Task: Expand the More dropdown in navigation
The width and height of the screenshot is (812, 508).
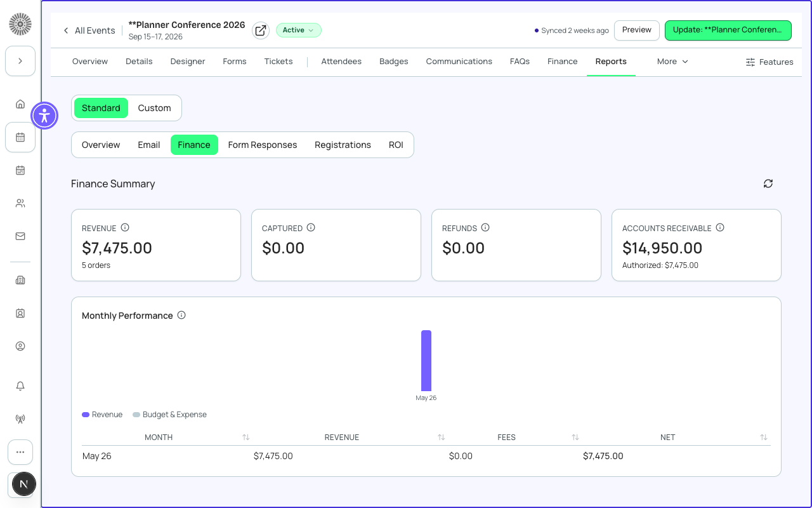Action: point(672,62)
